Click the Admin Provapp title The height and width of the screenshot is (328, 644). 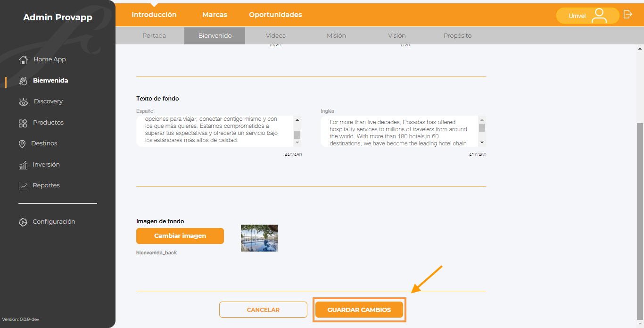tap(58, 17)
